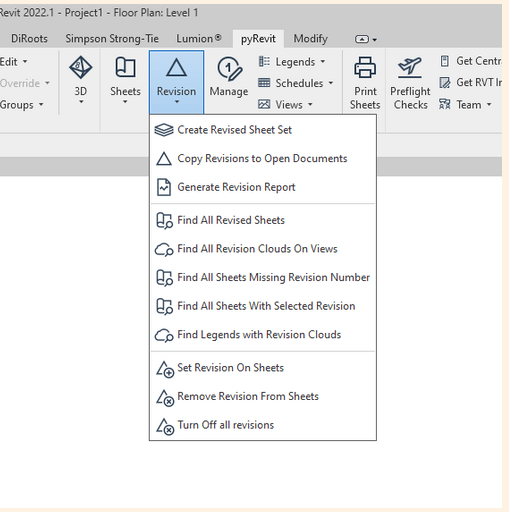Click the Views image icon

[264, 104]
